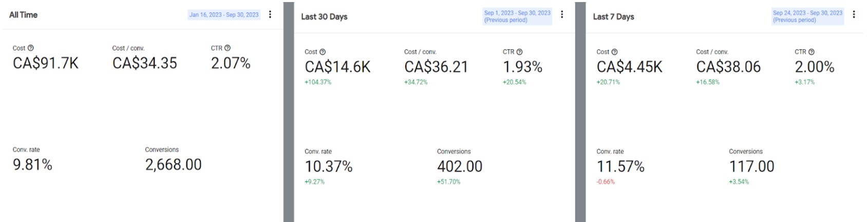Image resolution: width=868 pixels, height=222 pixels.
Task: Click the CA$36.21 cost per conversion value
Action: pyautogui.click(x=436, y=67)
